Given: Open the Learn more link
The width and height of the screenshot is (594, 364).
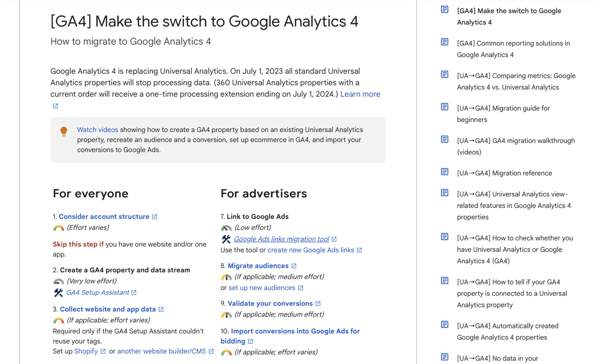Looking at the screenshot, I should [360, 94].
